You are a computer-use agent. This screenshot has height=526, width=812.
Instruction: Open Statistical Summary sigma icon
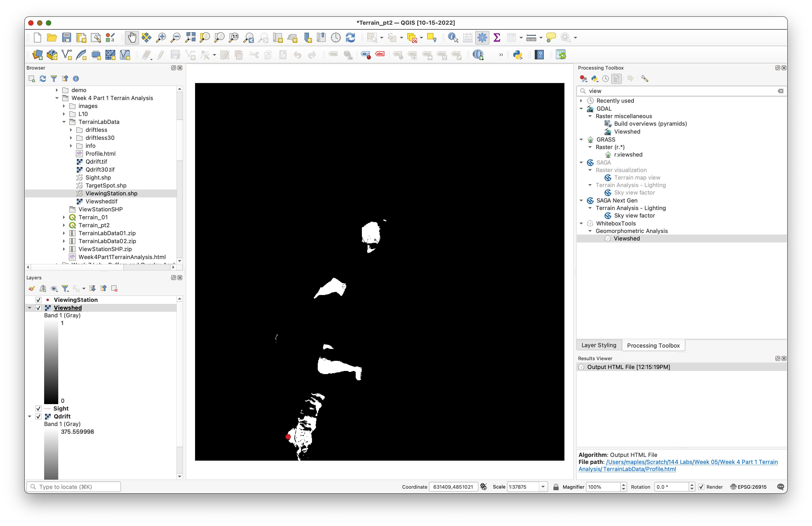coord(497,38)
